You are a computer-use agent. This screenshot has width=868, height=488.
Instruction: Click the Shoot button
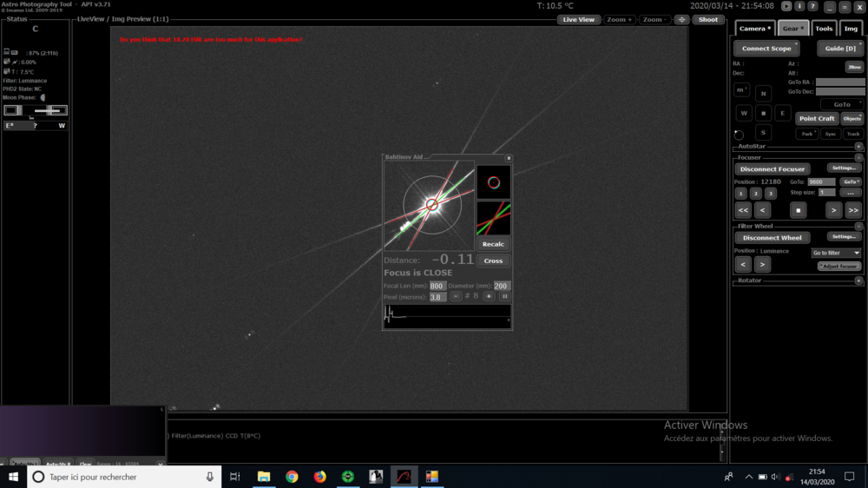pos(708,19)
